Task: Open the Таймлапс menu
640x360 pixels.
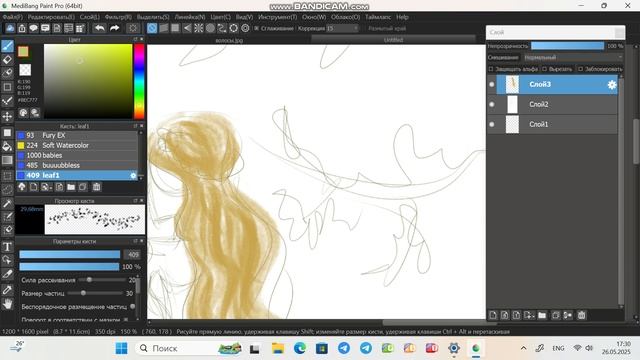Action: tap(378, 17)
